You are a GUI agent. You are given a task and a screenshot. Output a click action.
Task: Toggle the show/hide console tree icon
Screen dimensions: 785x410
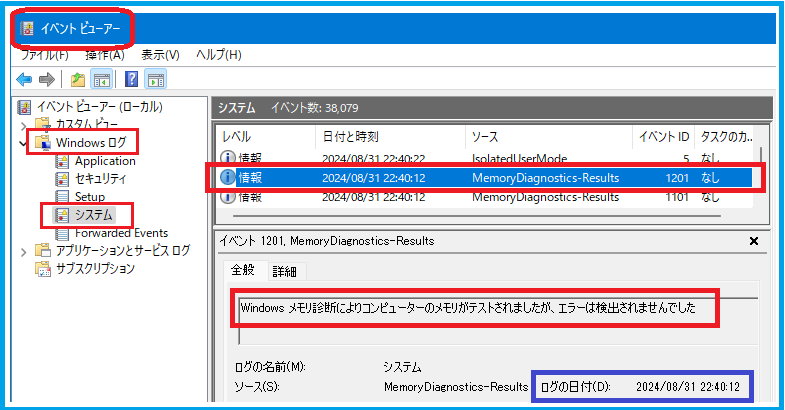coord(102,79)
